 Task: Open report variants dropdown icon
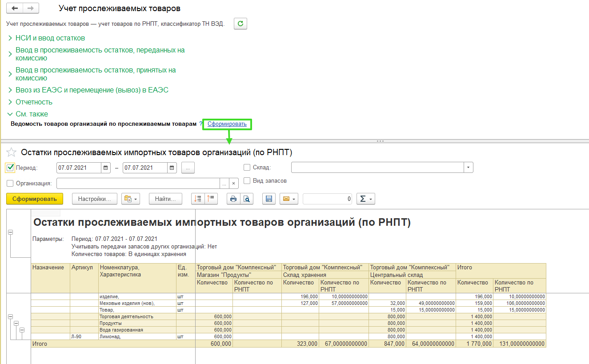point(131,199)
